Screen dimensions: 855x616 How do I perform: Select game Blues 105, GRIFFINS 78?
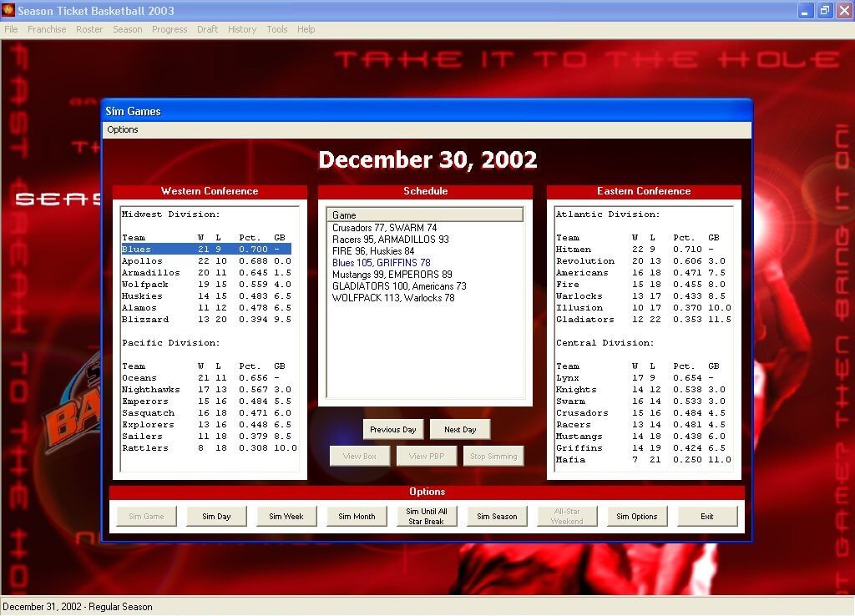coord(381,263)
